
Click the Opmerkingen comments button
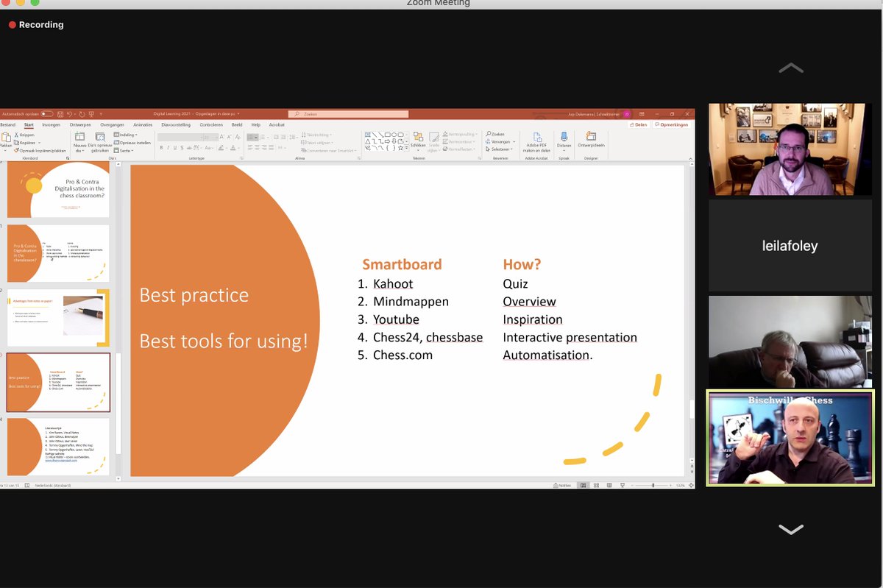point(672,124)
